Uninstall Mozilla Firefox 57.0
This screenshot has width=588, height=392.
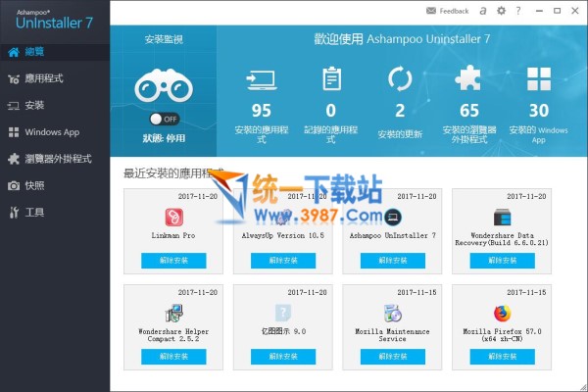pyautogui.click(x=502, y=357)
